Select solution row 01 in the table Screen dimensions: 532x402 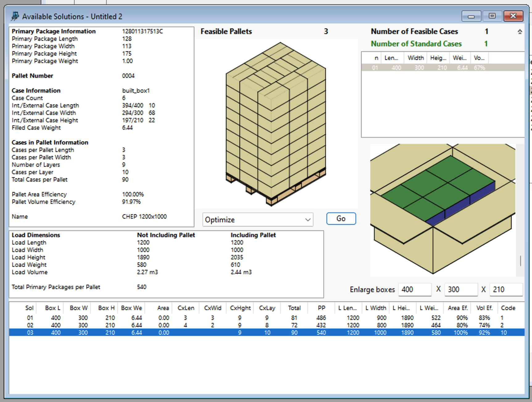click(267, 318)
